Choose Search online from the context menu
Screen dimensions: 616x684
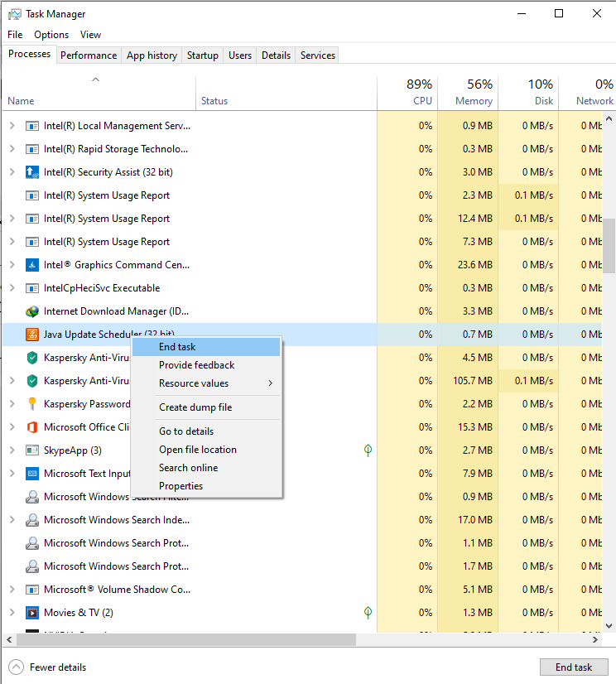click(206, 468)
